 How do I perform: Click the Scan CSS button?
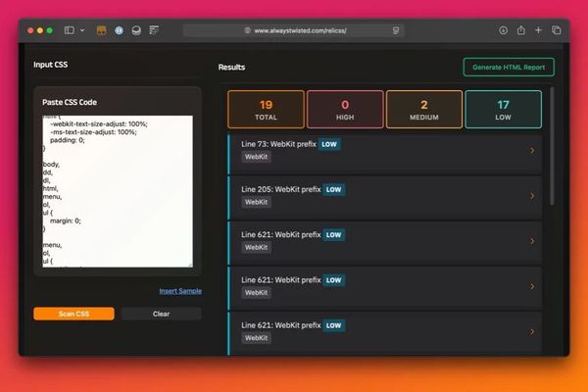point(73,314)
